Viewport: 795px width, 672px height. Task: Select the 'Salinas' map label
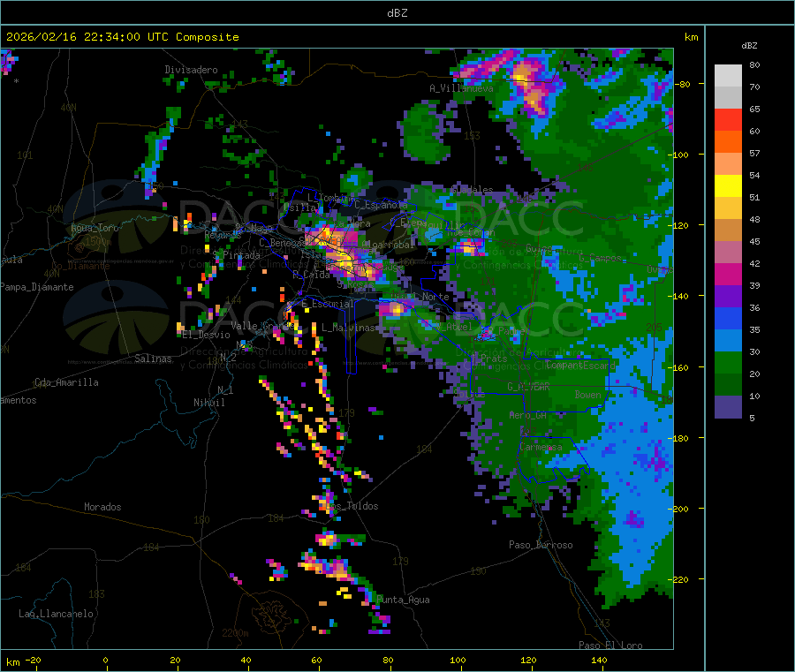pos(153,359)
